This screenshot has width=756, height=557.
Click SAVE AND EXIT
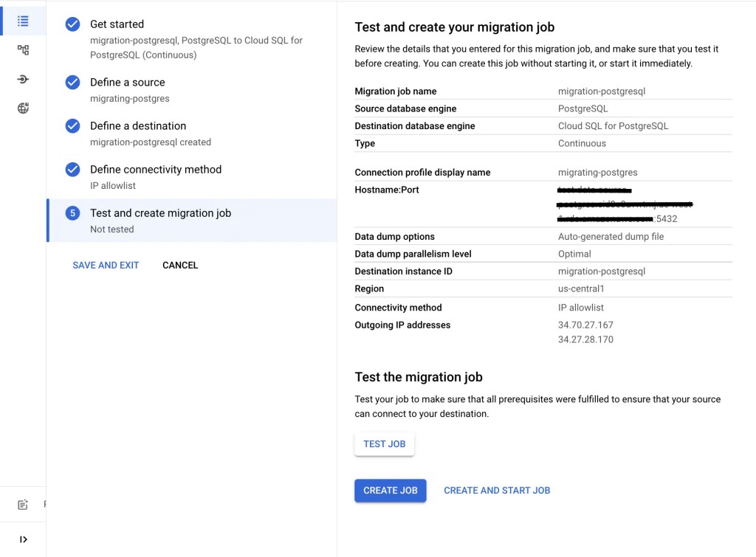click(106, 265)
